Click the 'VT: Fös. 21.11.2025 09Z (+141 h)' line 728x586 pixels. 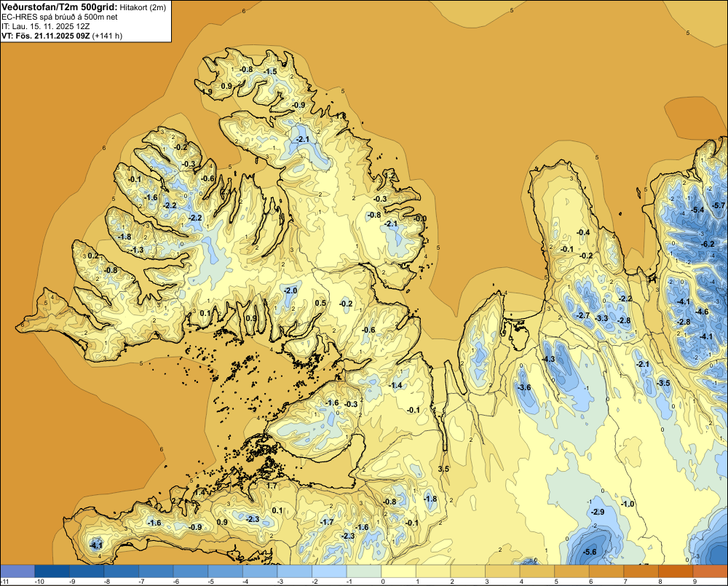(62, 36)
